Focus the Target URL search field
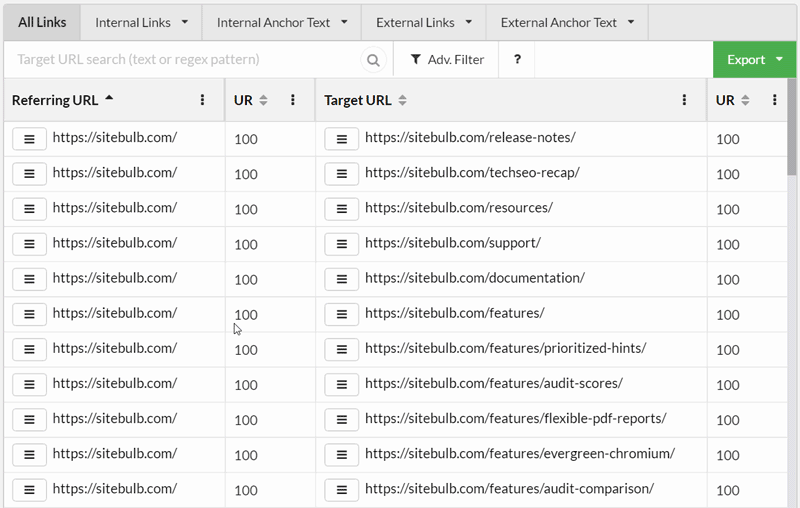This screenshot has width=800, height=508. pyautogui.click(x=184, y=60)
